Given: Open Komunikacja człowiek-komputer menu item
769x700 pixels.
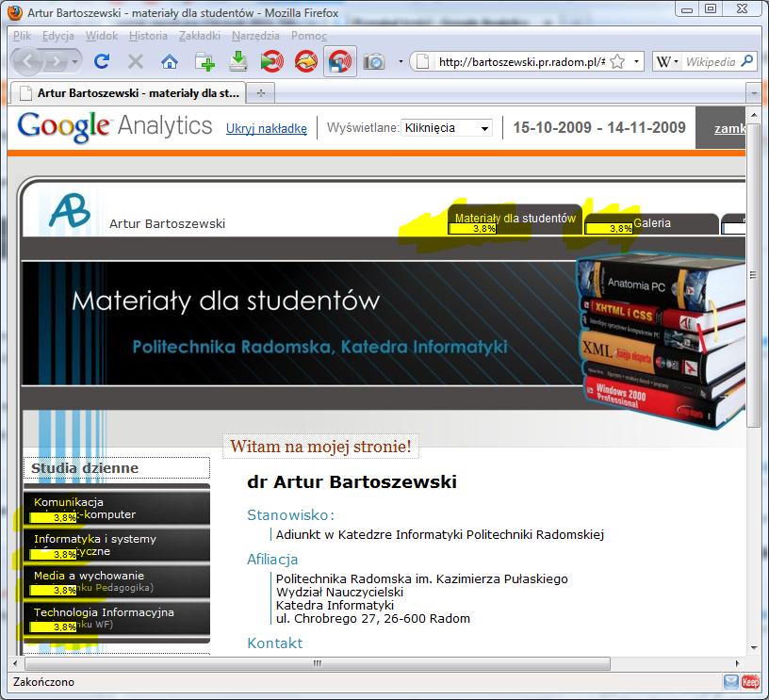Looking at the screenshot, I should tap(117, 509).
